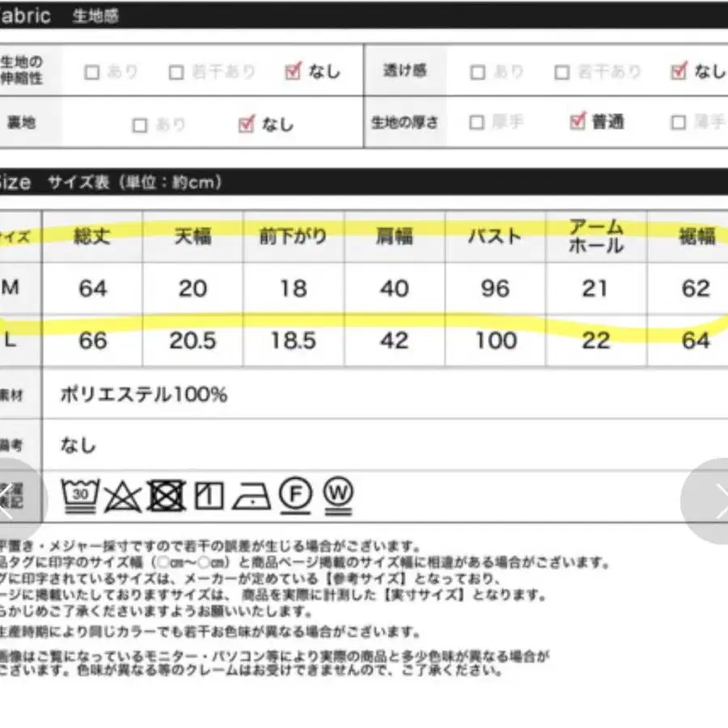Toggle the checked 普通 box for 生地の厚さ

577,122
